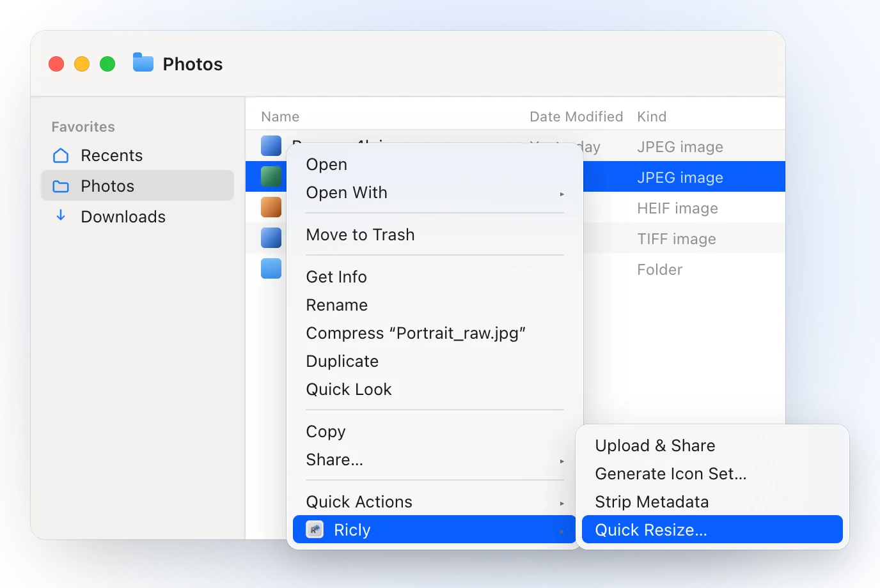
Task: Select Quick Look
Action: point(435,389)
